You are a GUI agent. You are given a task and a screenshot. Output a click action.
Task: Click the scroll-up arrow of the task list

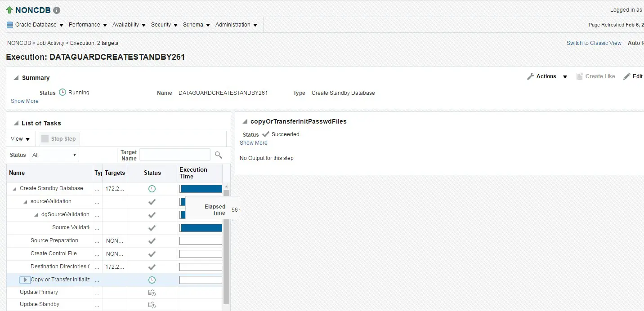pyautogui.click(x=227, y=187)
